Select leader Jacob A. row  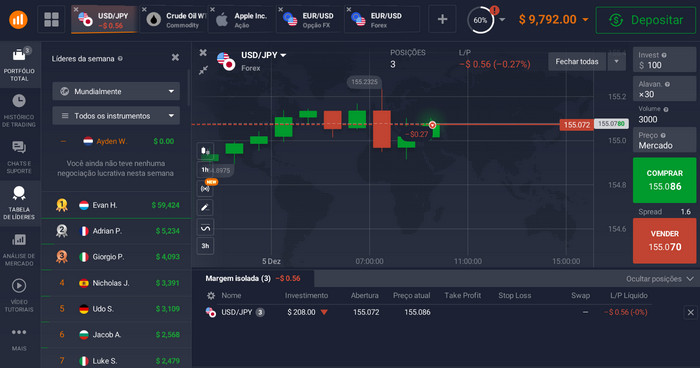116,335
